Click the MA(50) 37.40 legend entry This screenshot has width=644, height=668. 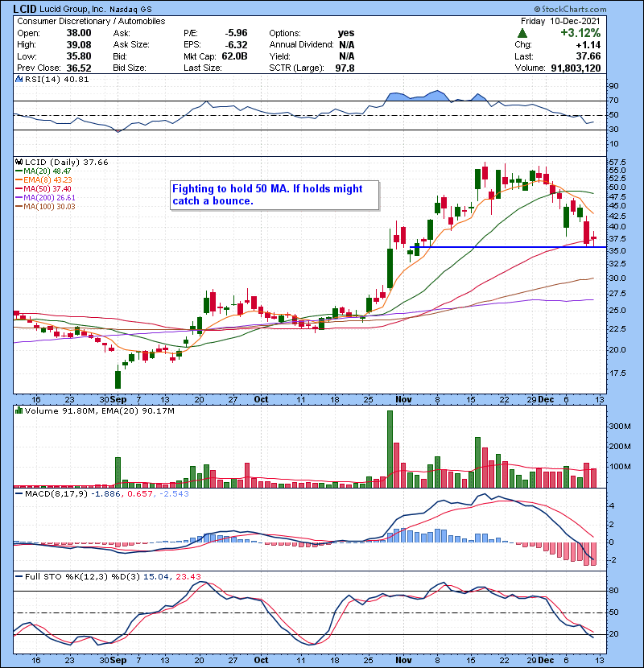click(x=43, y=188)
